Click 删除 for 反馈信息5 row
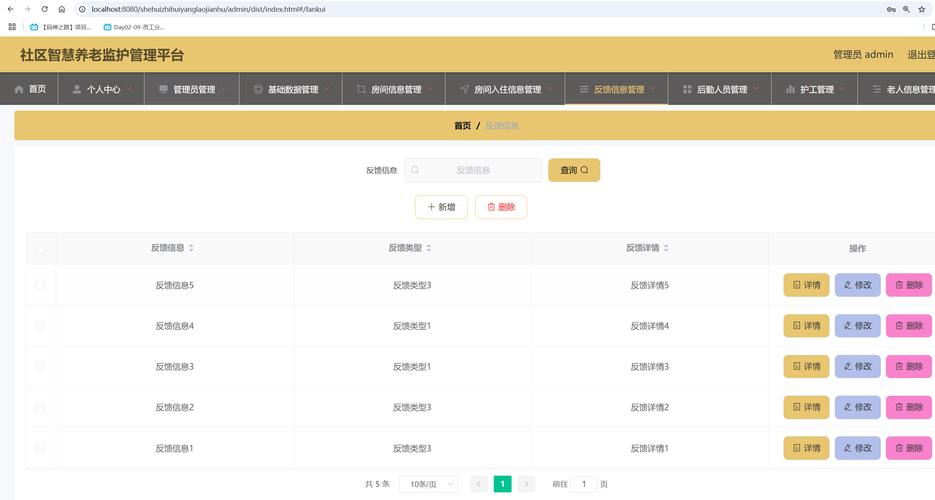This screenshot has width=935, height=500. click(909, 285)
